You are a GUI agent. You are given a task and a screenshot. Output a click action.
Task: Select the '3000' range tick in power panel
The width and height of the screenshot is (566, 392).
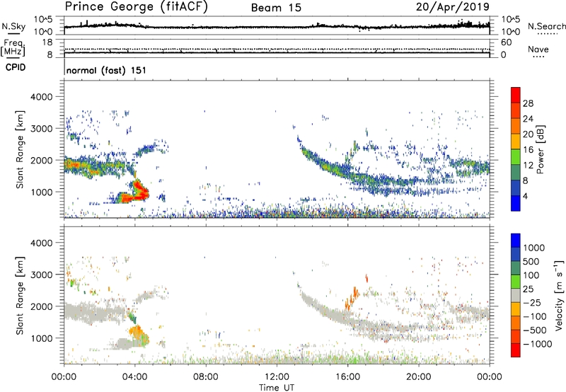pos(41,129)
